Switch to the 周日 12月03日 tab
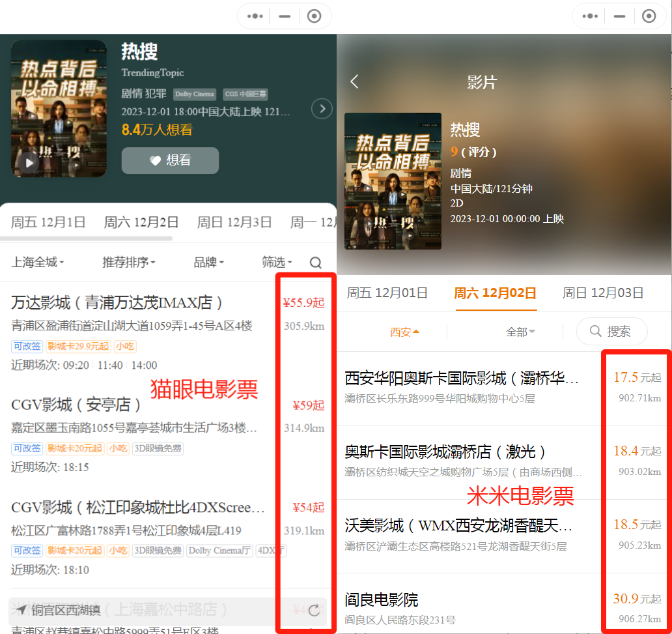672x634 pixels. coord(603,293)
